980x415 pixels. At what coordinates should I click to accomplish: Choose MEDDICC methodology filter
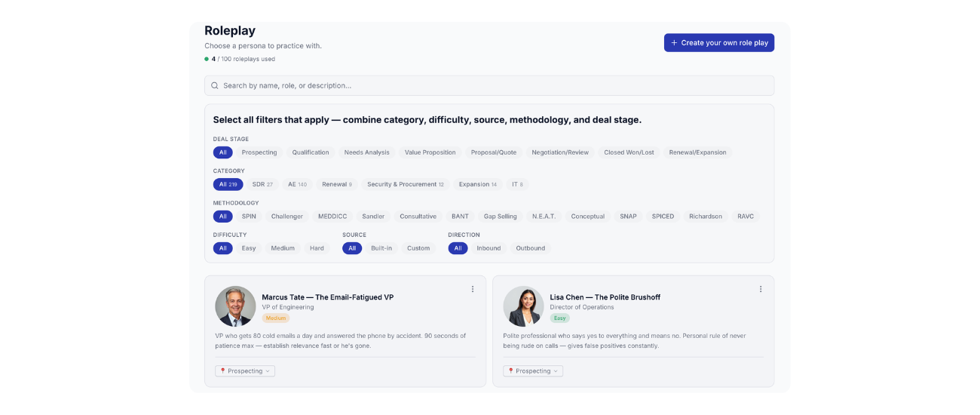pos(332,217)
